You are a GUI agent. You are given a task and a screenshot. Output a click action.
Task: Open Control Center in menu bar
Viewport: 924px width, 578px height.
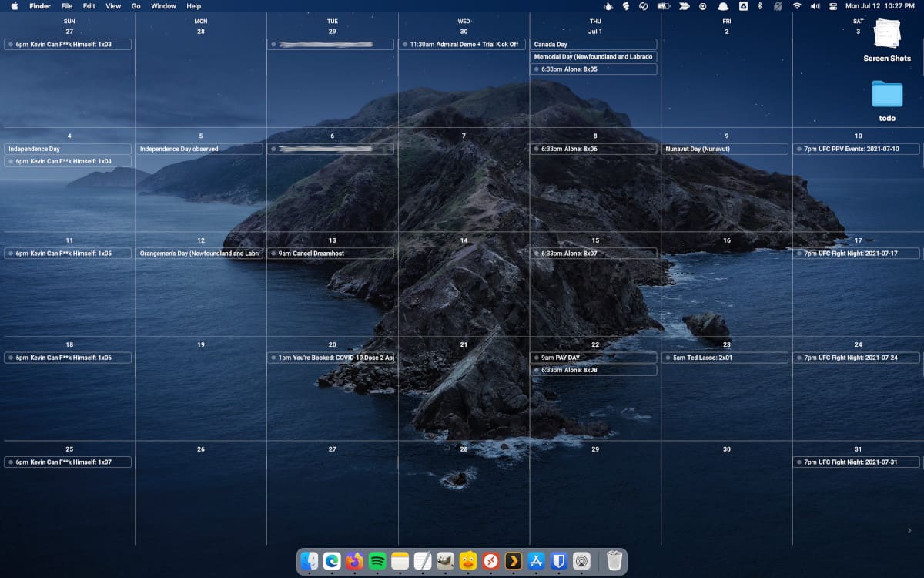832,6
